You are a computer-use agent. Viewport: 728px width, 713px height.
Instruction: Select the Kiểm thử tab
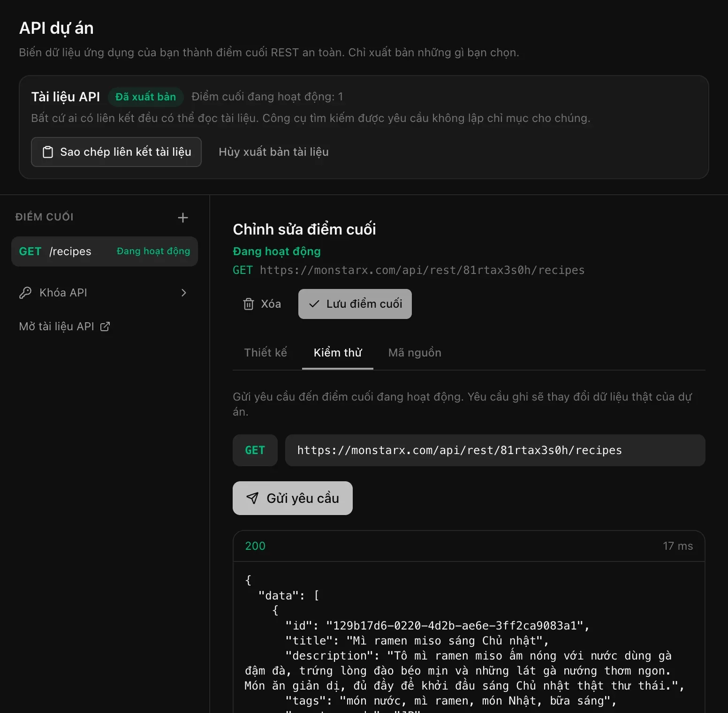tap(338, 353)
